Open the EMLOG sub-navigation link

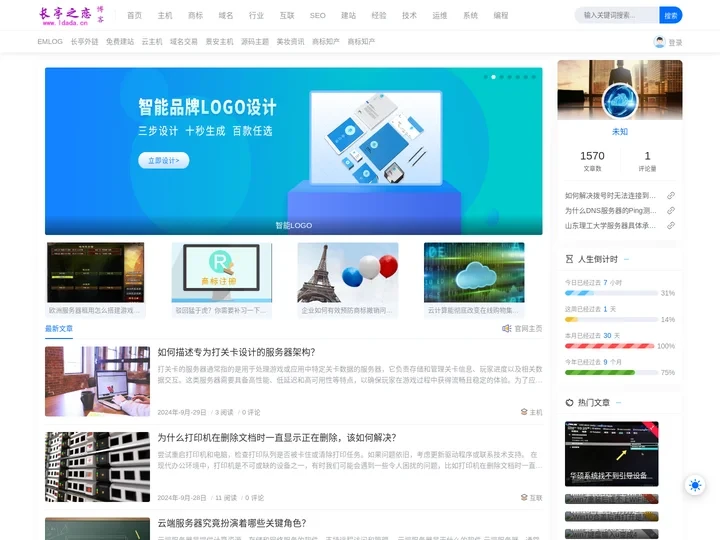[50, 41]
